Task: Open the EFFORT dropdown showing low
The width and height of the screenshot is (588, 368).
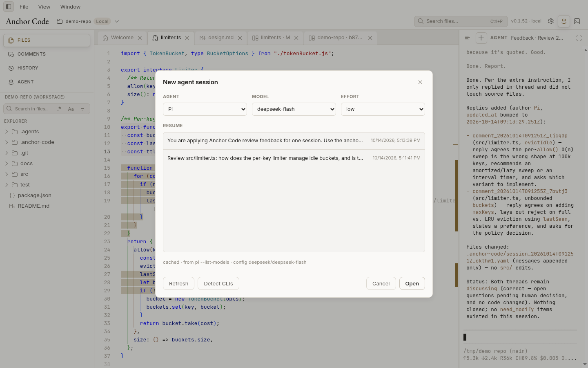Action: coord(383,109)
